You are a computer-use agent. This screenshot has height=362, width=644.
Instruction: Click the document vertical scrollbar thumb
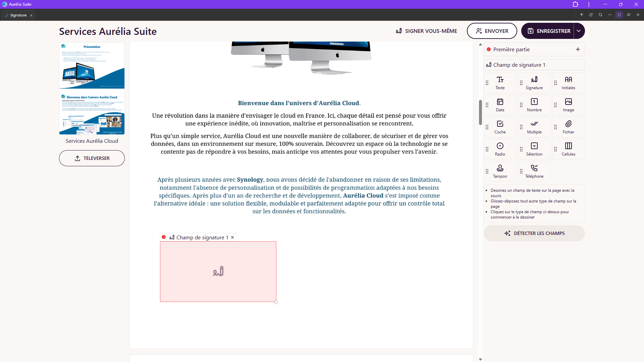click(x=480, y=112)
